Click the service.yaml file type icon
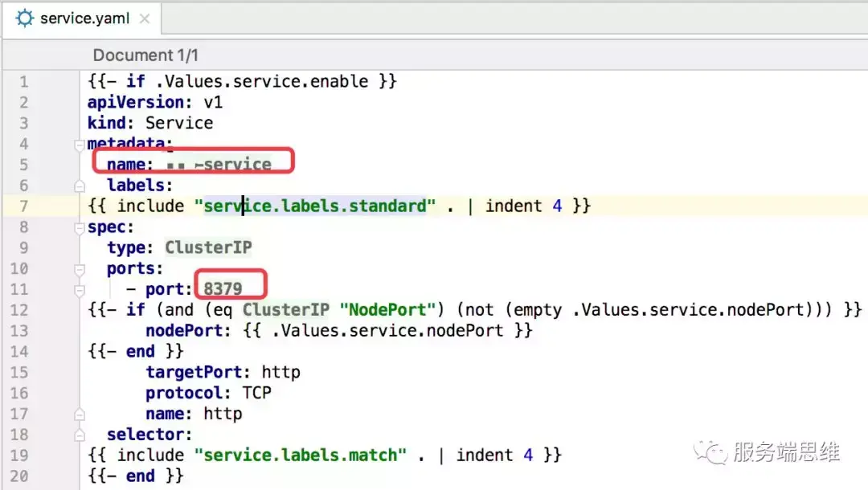The height and width of the screenshot is (490, 868). click(x=26, y=18)
